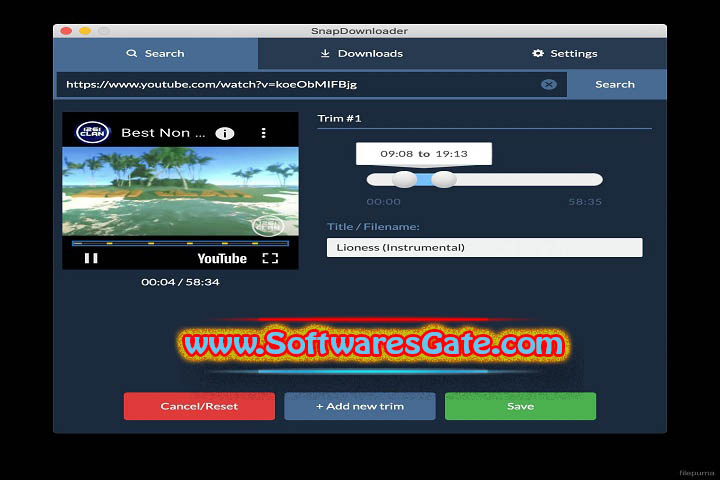Click the '09:08 to 19:13' trim range label

(x=424, y=154)
